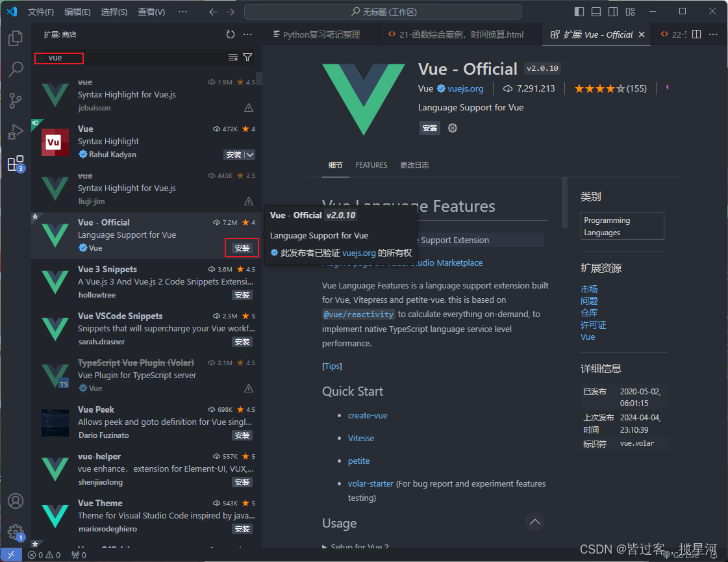Select the 细节 details tab
The width and height of the screenshot is (728, 562).
pyautogui.click(x=335, y=165)
